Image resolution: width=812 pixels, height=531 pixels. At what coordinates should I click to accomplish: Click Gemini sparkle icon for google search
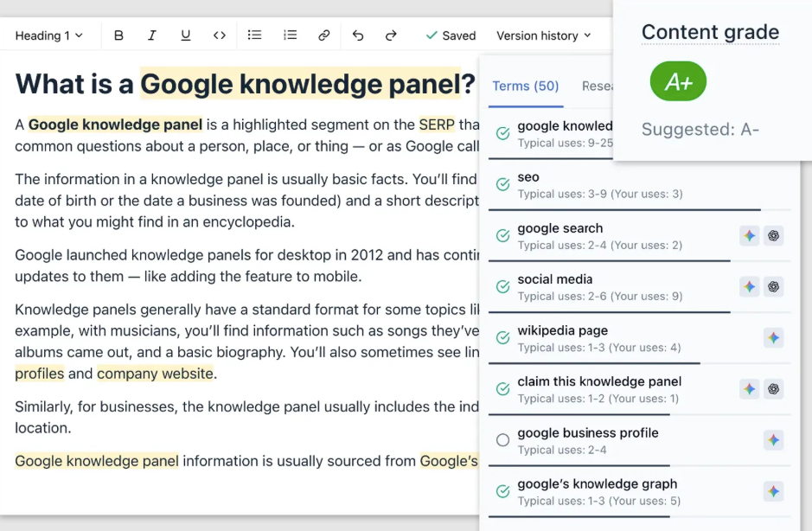coord(749,236)
